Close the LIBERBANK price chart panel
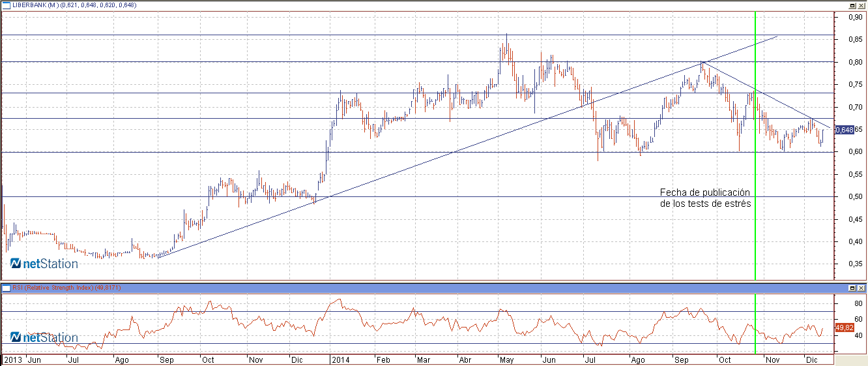Image resolution: width=868 pixels, height=366 pixels. (x=861, y=5)
